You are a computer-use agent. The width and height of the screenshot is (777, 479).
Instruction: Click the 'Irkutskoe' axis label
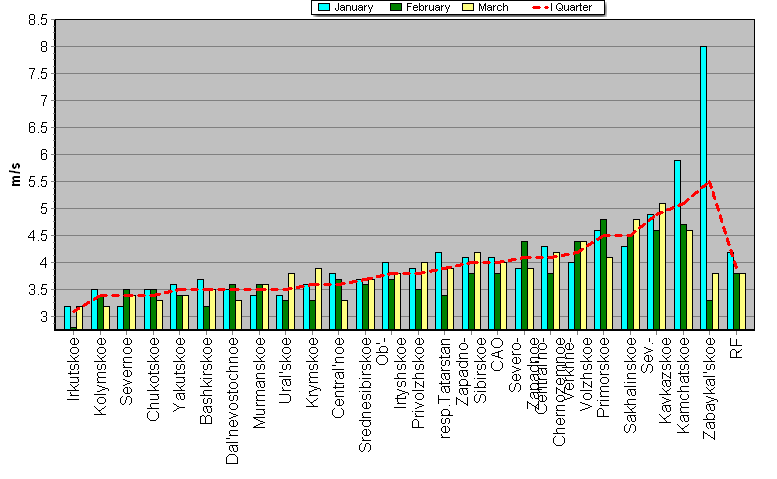coord(73,369)
